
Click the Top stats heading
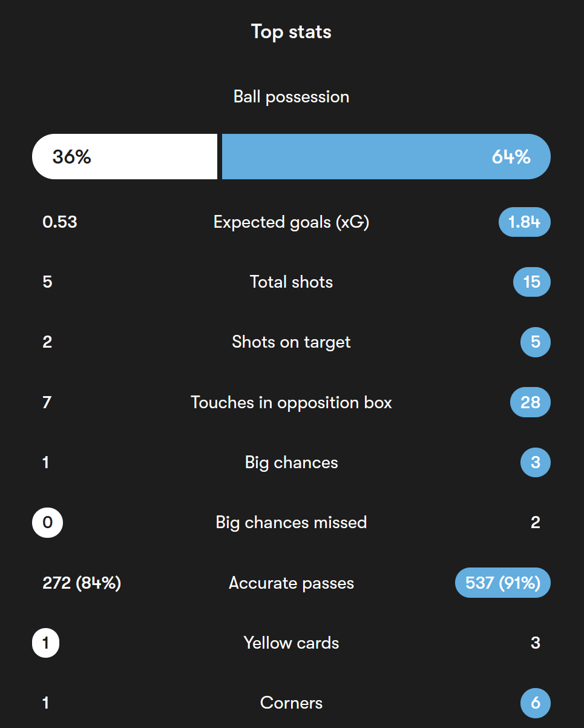click(x=291, y=31)
